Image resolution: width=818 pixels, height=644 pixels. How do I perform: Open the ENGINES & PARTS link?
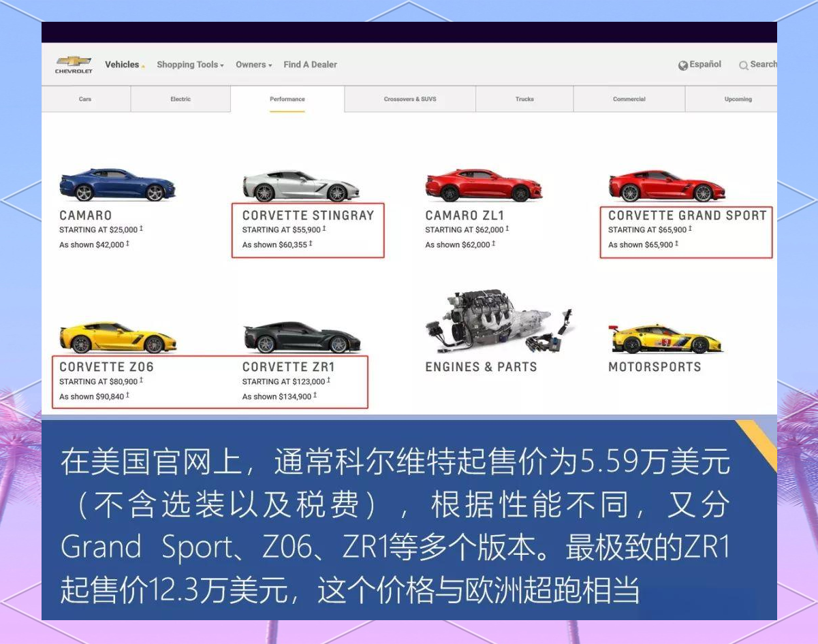(x=482, y=367)
